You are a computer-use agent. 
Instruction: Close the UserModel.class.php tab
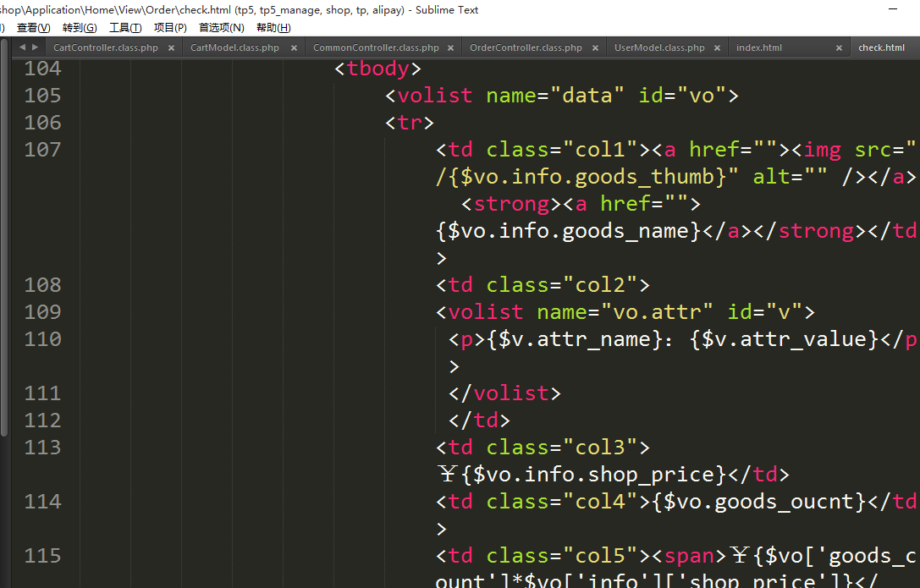(x=717, y=48)
